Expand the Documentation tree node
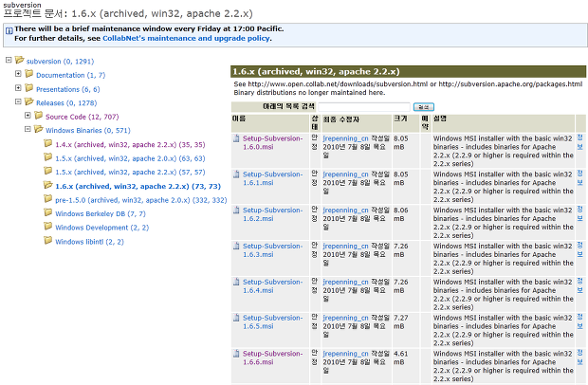The image size is (588, 385). point(18,74)
